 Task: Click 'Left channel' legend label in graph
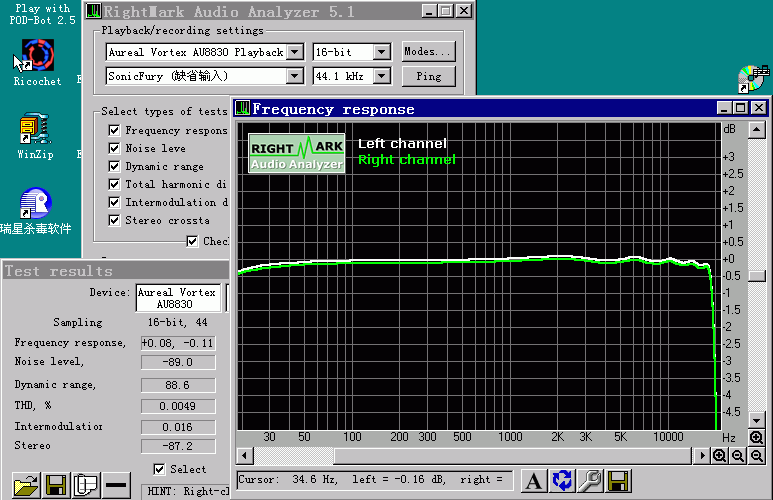click(x=402, y=143)
